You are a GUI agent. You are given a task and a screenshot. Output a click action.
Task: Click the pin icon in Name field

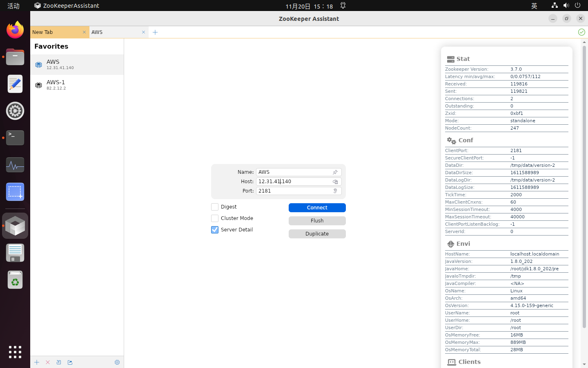tap(335, 172)
